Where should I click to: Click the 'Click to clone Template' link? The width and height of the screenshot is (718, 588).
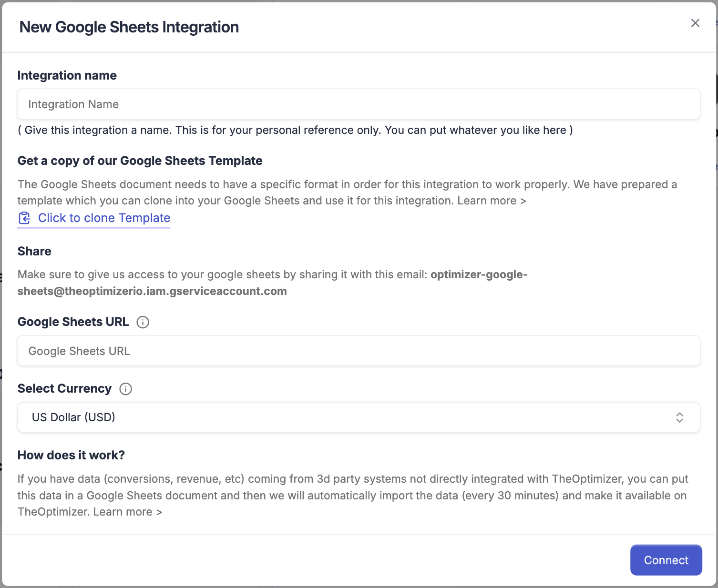104,218
